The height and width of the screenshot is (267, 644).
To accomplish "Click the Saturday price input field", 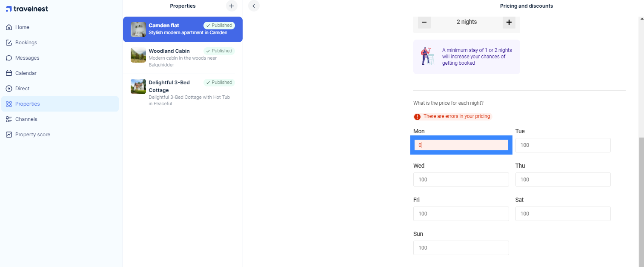I will click(563, 214).
